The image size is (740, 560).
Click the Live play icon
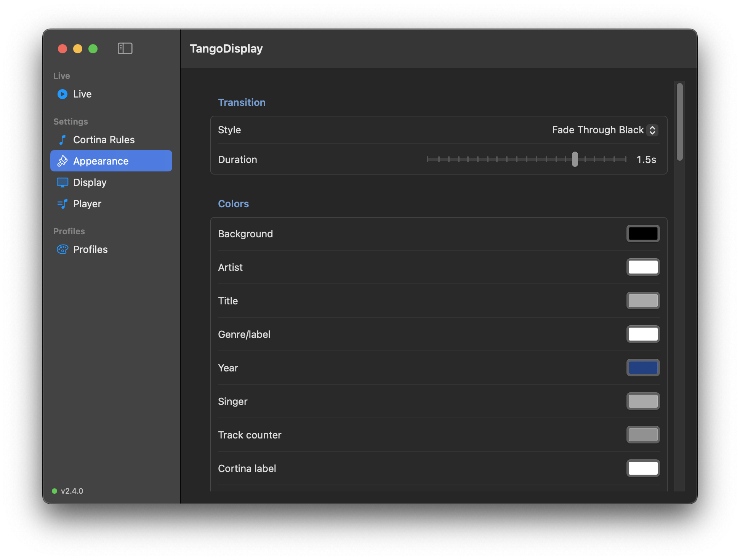(62, 94)
